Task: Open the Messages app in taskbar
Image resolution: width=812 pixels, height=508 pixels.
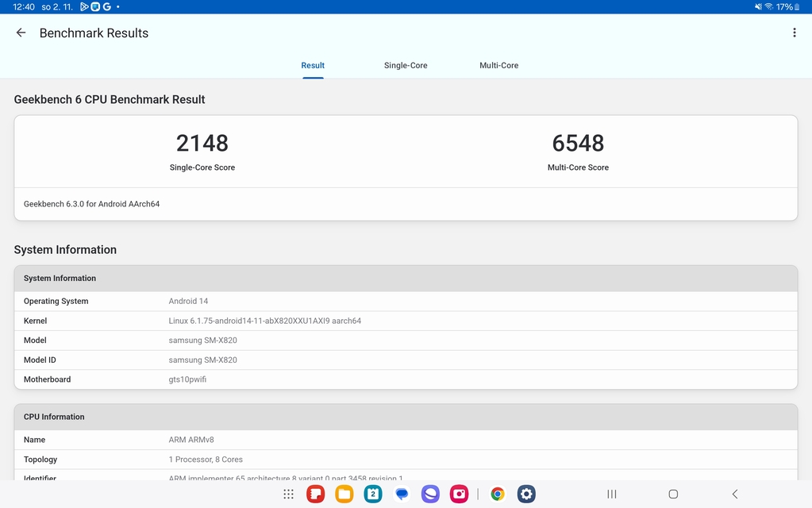Action: pos(402,494)
